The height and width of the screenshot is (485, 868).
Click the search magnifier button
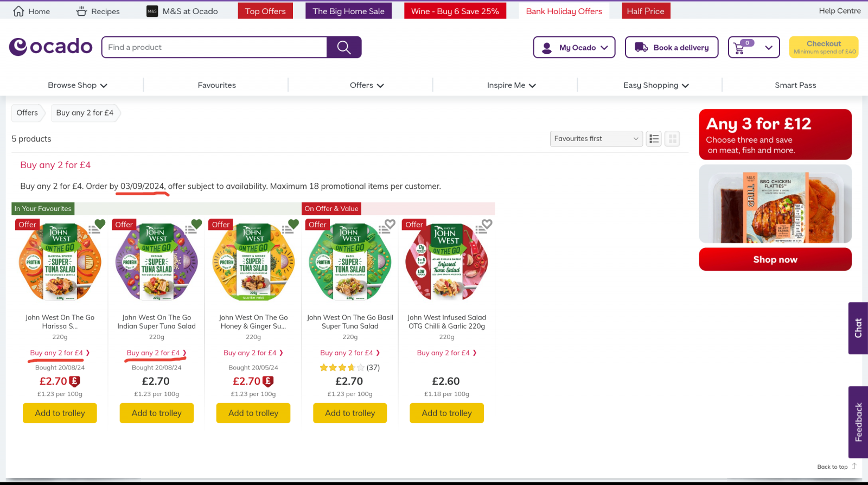(344, 47)
